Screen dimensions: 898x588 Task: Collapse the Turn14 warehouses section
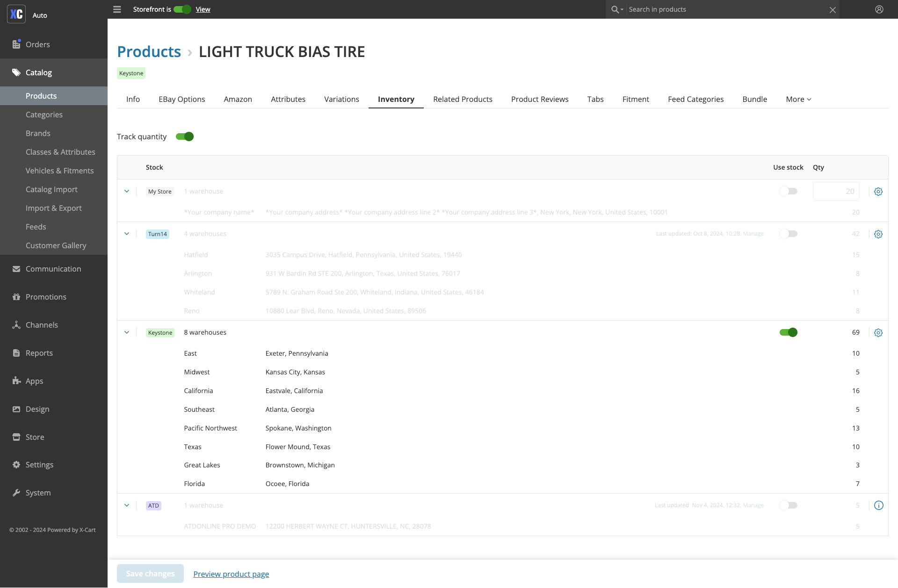point(127,233)
